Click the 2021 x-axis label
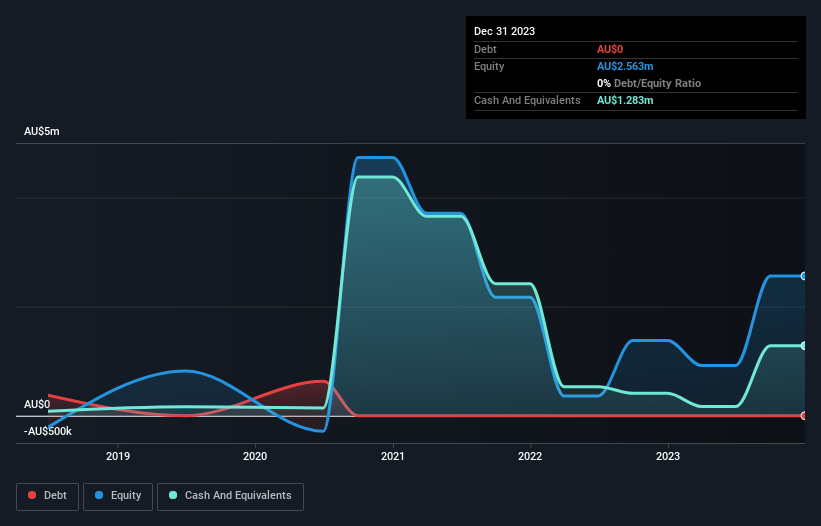Viewport: 821px width, 526px height. coord(393,456)
